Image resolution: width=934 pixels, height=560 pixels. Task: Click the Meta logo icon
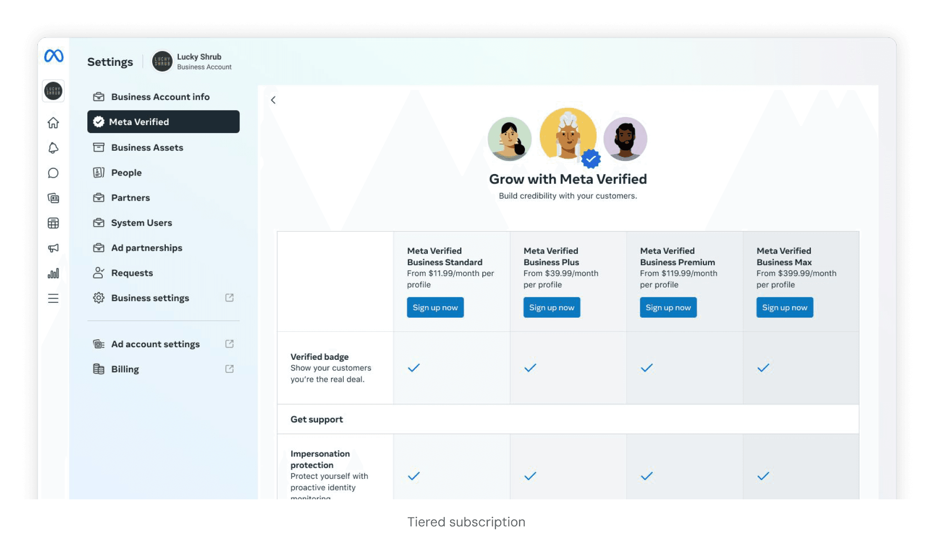pyautogui.click(x=54, y=56)
